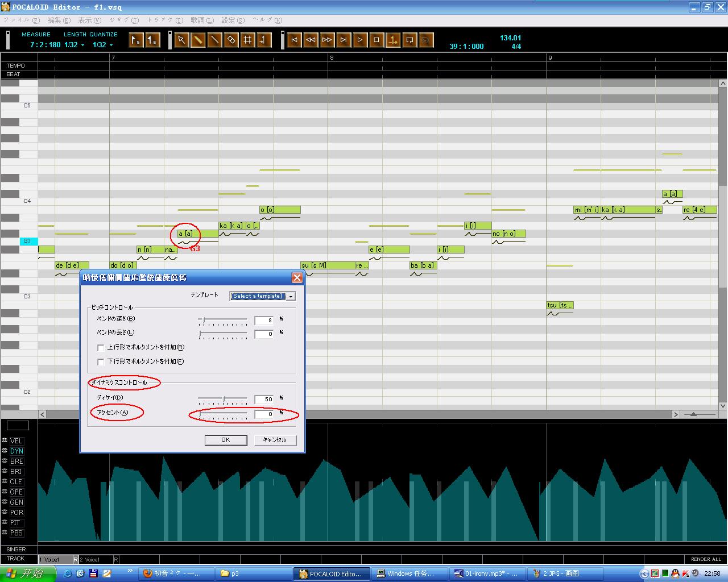Jump to start with the skip-back button
The height and width of the screenshot is (582, 728).
[x=294, y=40]
